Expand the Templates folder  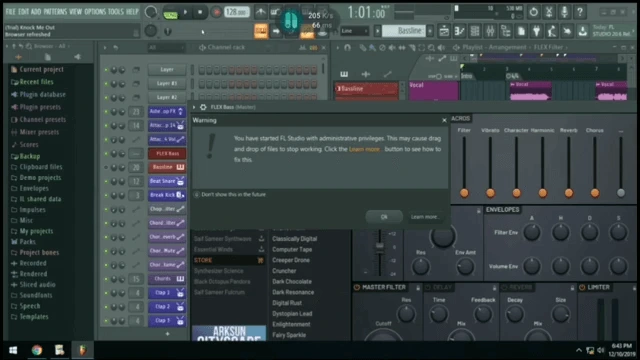pyautogui.click(x=30, y=317)
